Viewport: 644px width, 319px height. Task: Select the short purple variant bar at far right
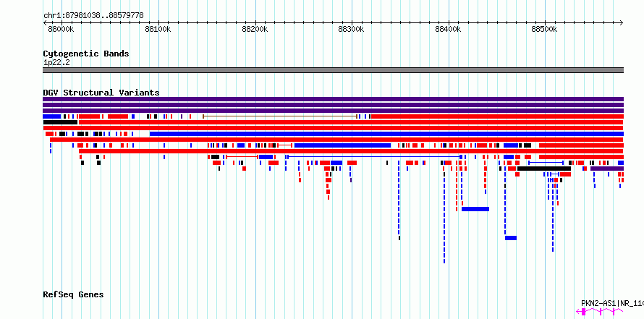[x=607, y=169]
